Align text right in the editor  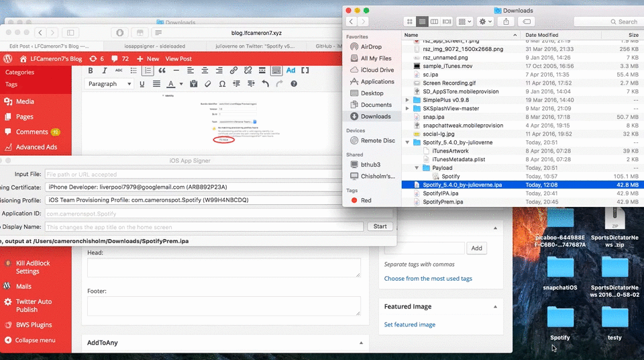coord(219,71)
